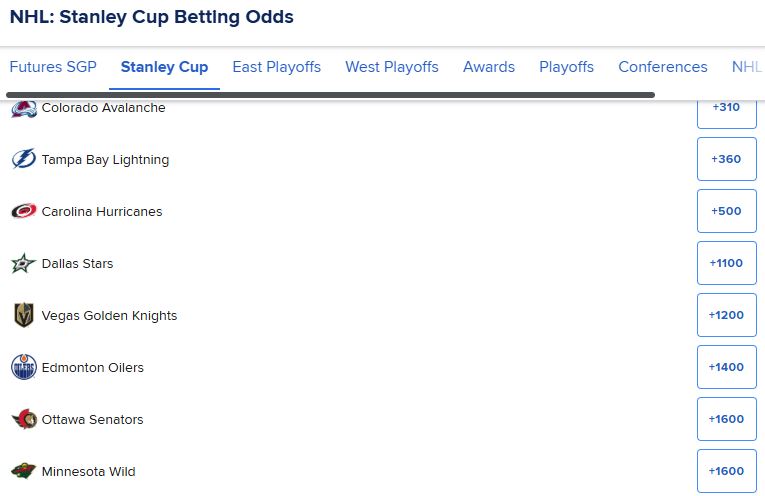Click the Tampa Bay Lightning logo
Screen dimensions: 765x496
[x=24, y=160]
